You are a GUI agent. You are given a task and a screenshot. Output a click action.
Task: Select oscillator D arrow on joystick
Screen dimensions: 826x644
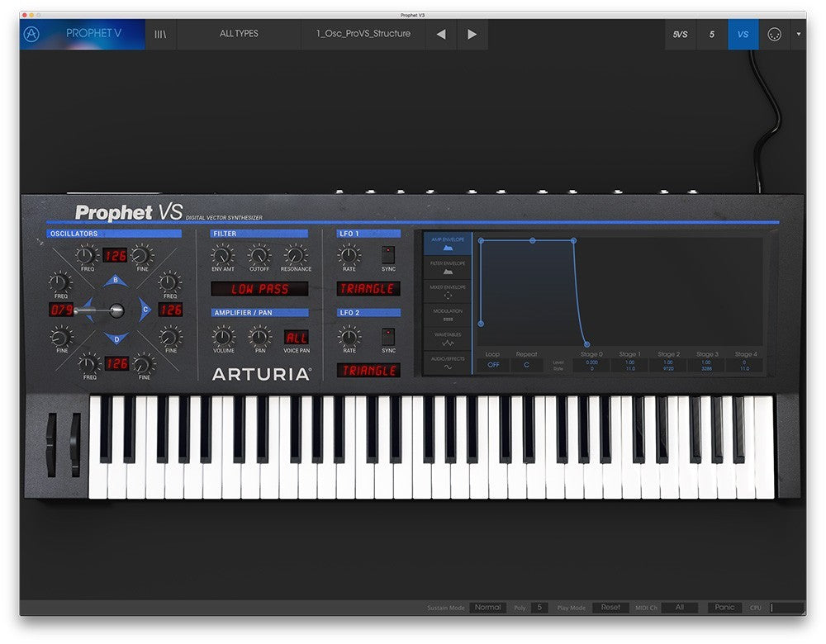(x=116, y=339)
